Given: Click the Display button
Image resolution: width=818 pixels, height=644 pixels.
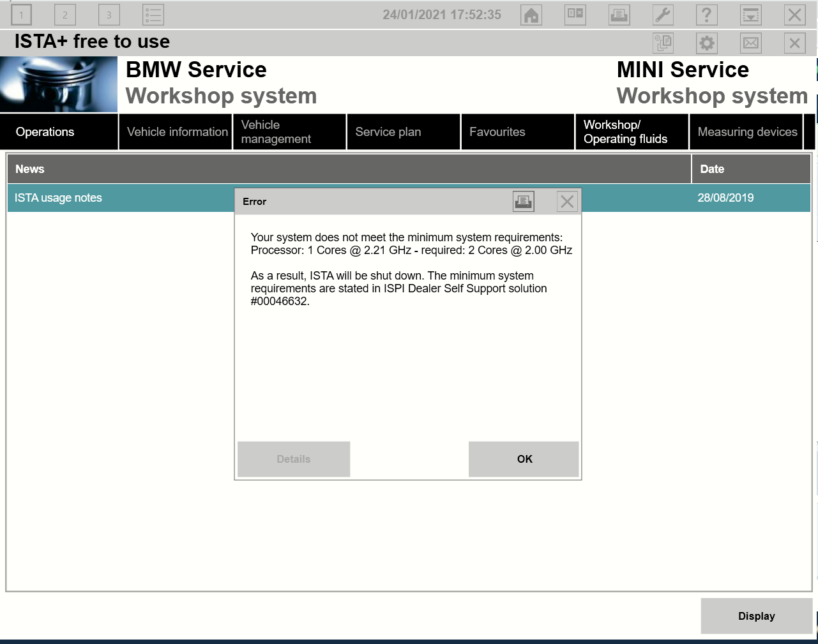Looking at the screenshot, I should click(x=756, y=616).
